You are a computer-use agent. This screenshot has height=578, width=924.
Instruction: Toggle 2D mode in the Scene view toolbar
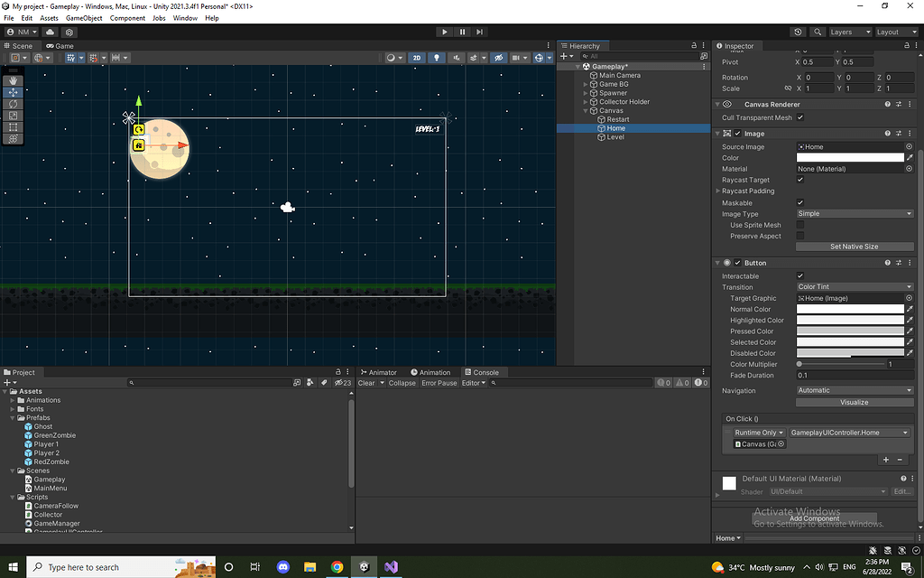point(417,57)
